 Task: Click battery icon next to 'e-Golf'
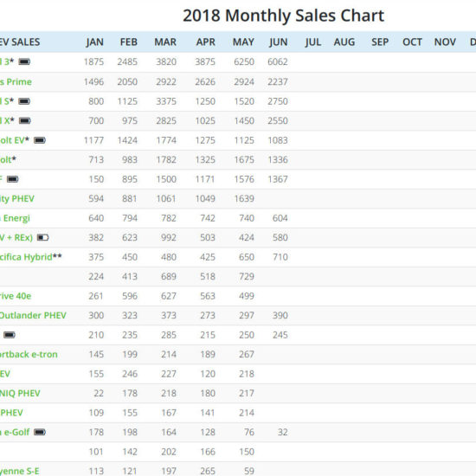(x=40, y=432)
